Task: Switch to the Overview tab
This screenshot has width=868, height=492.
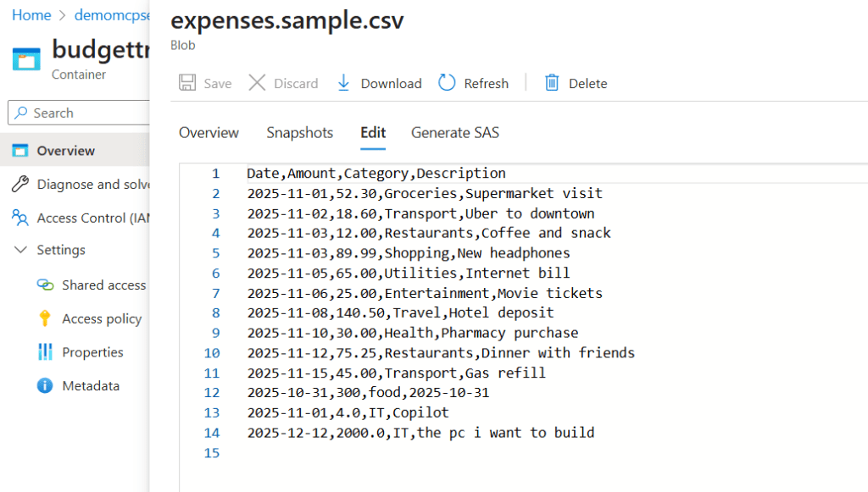Action: 209,132
